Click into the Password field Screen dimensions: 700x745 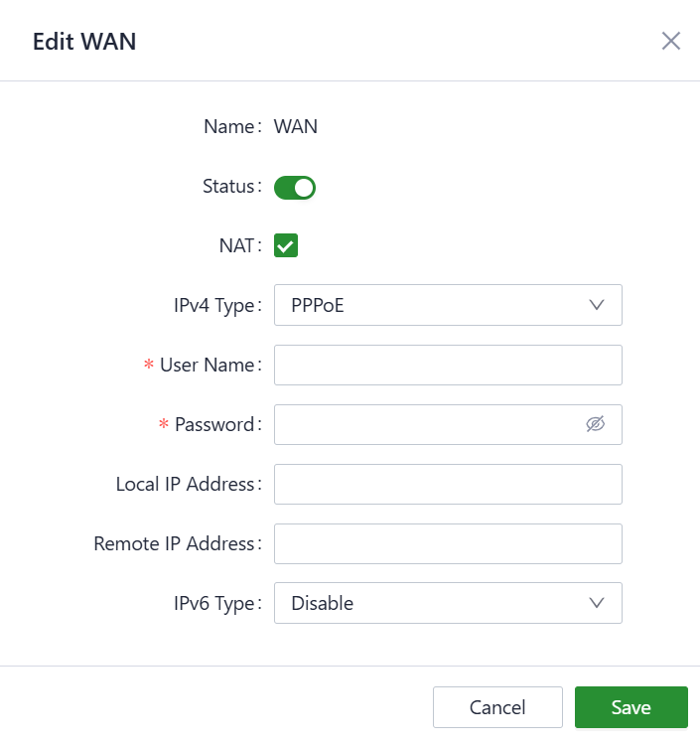[427, 424]
